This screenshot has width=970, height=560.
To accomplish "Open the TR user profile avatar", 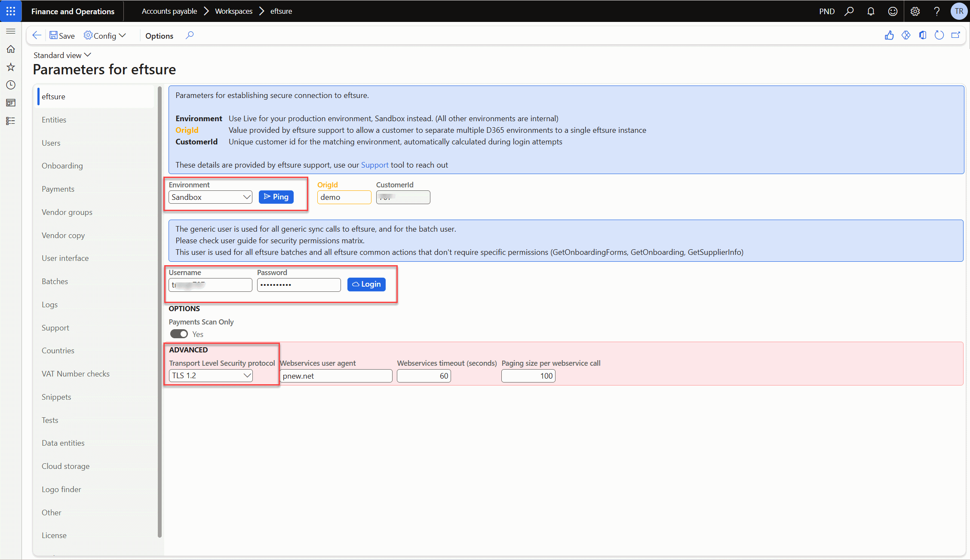I will (x=959, y=11).
